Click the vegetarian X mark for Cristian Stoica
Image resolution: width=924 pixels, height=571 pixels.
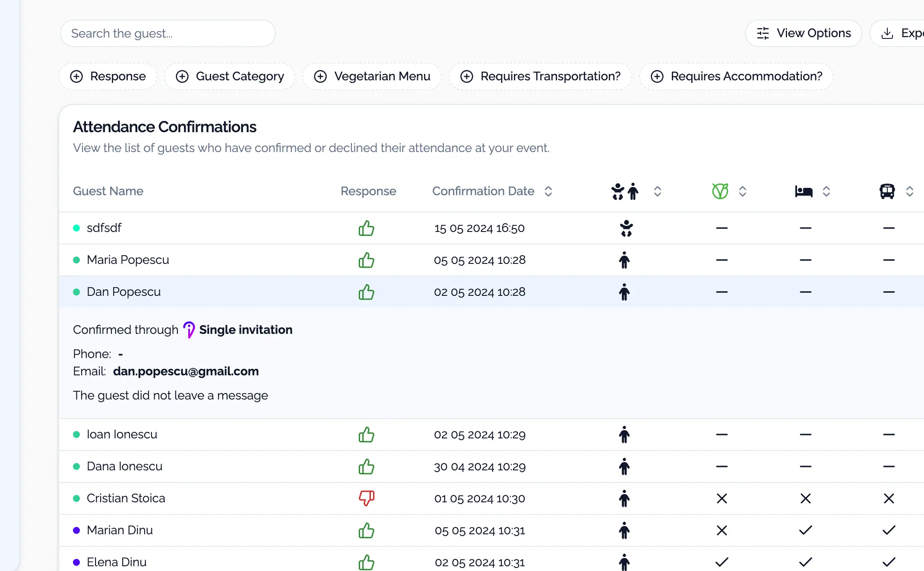click(x=722, y=498)
